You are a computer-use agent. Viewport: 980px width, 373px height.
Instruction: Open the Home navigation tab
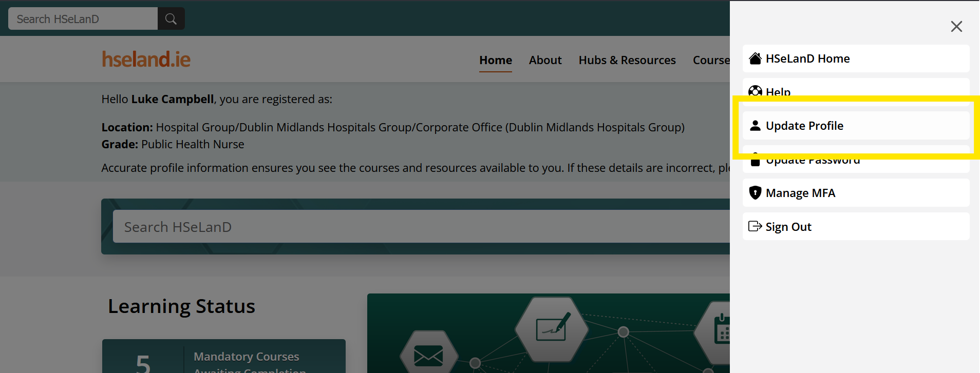495,60
